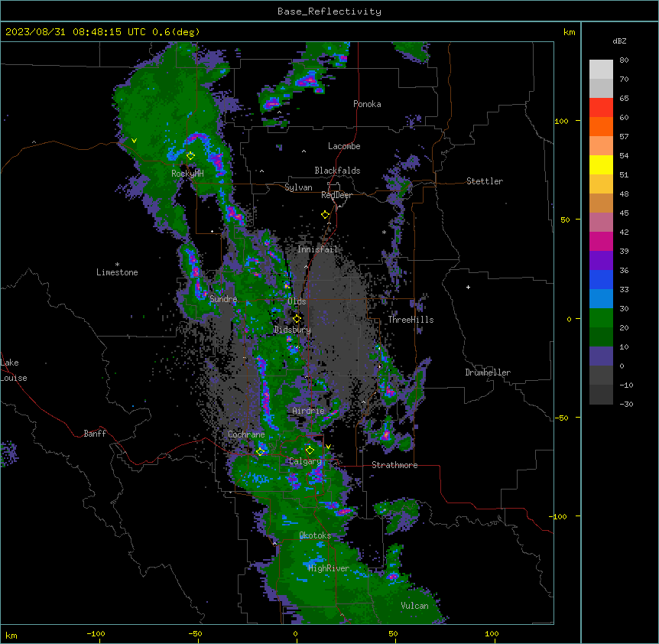659x644 pixels.
Task: Click the Base_Reflectivity title
Action: click(x=329, y=11)
